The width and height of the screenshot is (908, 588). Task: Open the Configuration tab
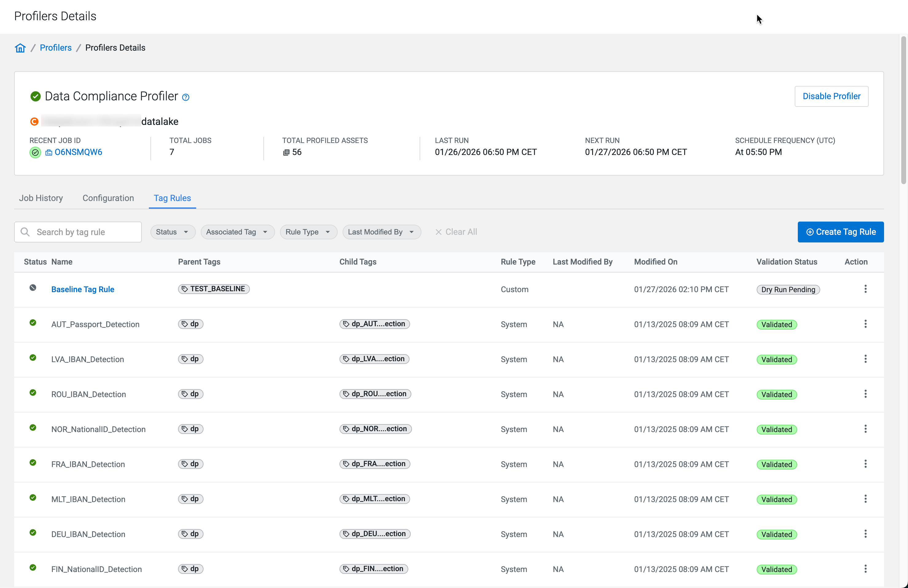pyautogui.click(x=108, y=198)
